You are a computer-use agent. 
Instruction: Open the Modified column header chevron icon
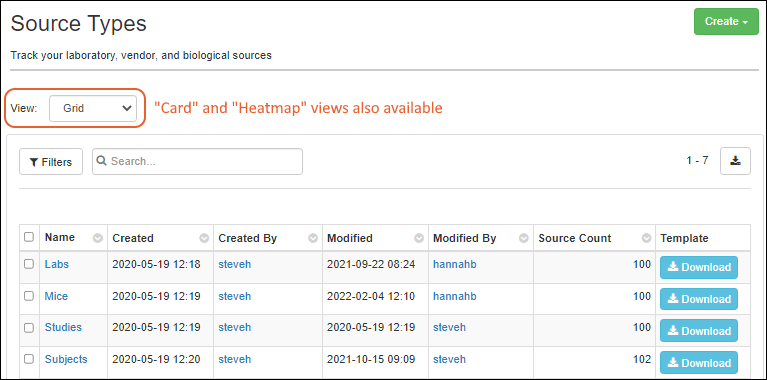tap(419, 238)
